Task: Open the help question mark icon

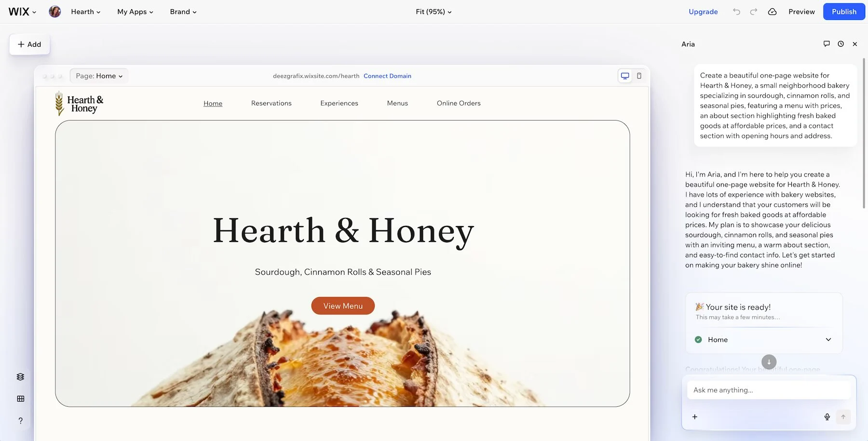Action: tap(20, 420)
